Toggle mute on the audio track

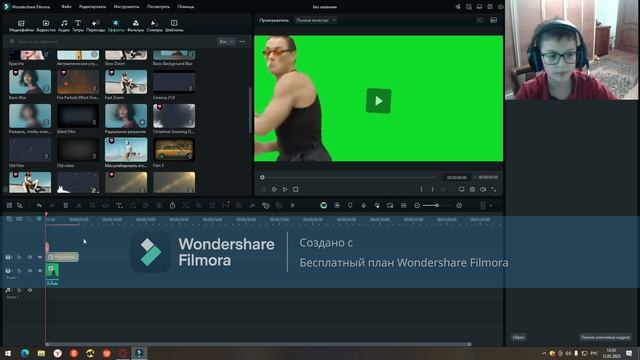click(30, 290)
